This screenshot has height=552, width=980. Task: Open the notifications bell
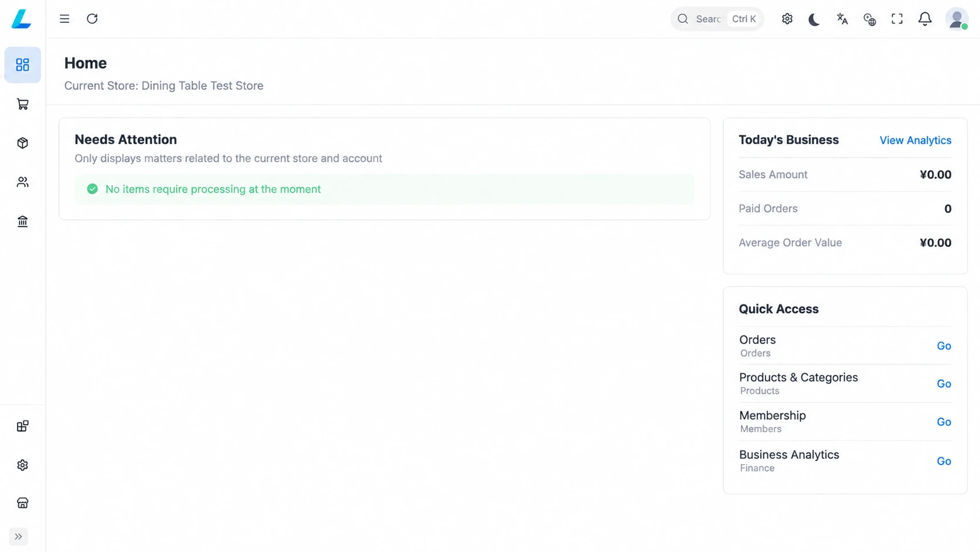point(925,19)
